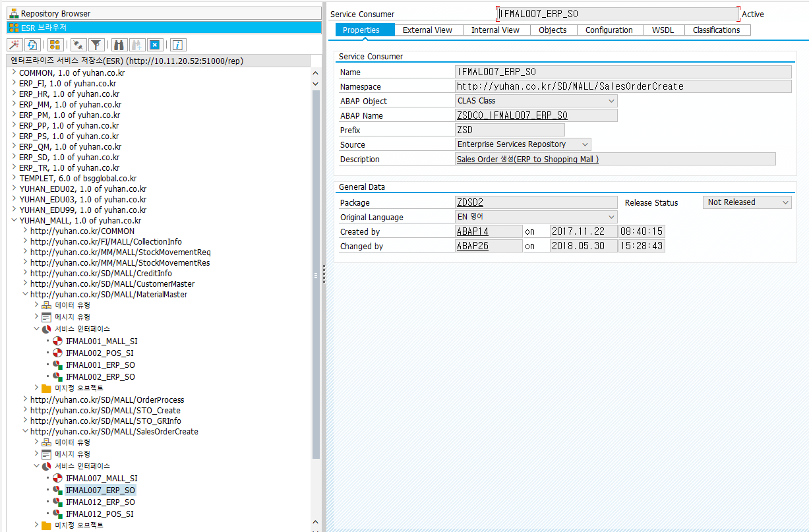Click the Service Consumer header name field
This screenshot has height=532, width=809.
(618, 14)
